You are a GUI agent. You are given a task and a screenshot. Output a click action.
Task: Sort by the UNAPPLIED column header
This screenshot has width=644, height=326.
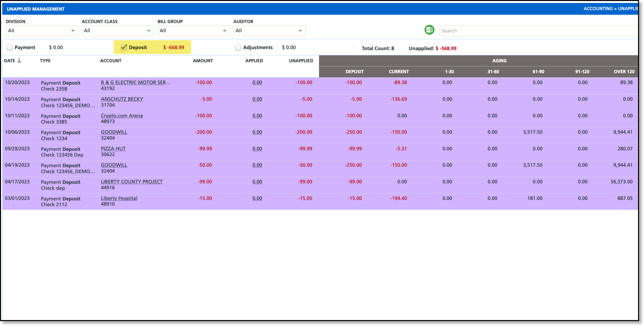click(301, 61)
